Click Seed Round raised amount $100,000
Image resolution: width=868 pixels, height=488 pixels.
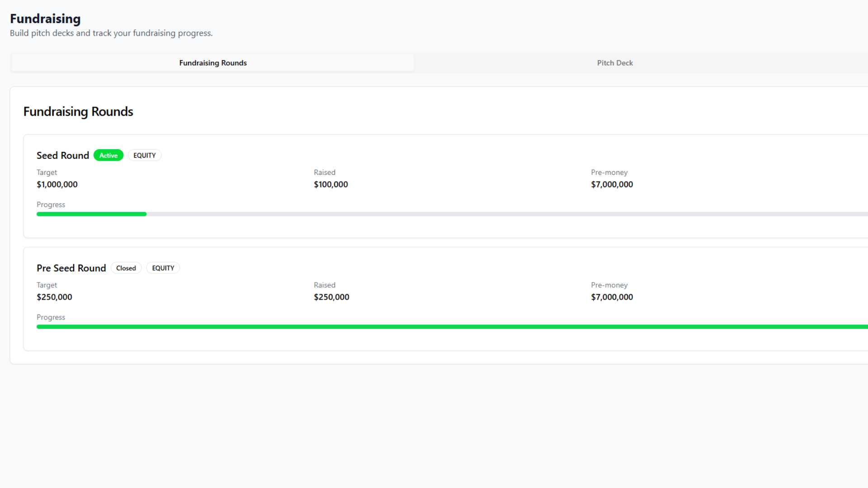click(330, 184)
